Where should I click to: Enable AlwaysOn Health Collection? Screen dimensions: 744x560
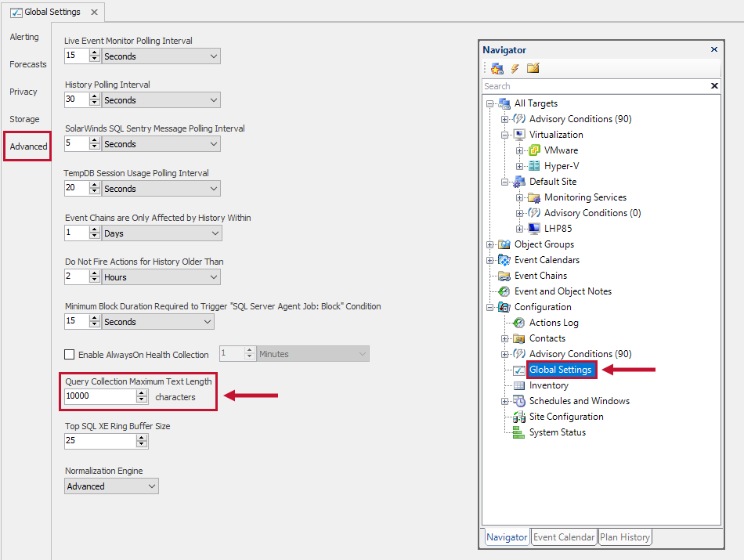click(70, 354)
